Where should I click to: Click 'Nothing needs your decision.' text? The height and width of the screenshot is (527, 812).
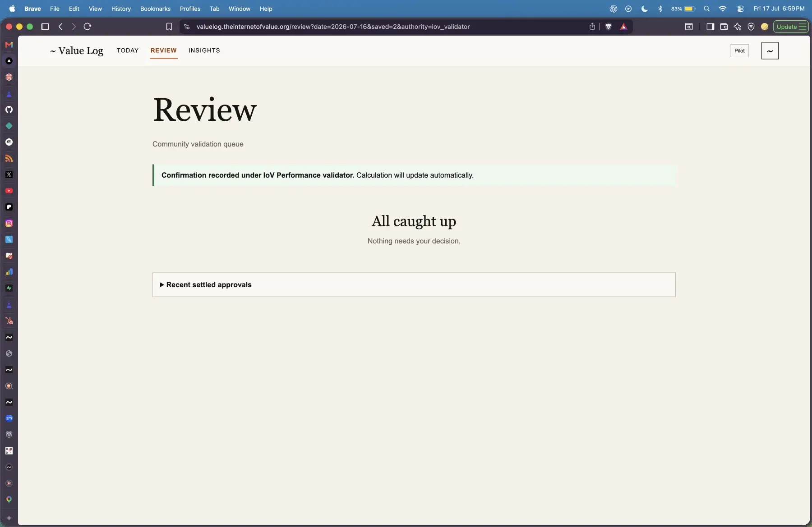pyautogui.click(x=414, y=241)
